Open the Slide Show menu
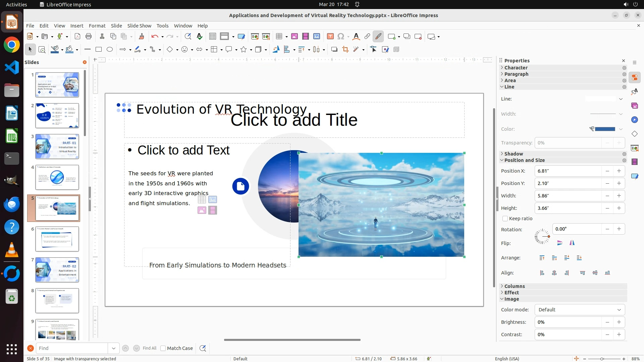Screen dimensions: 644x362 click(x=139, y=26)
